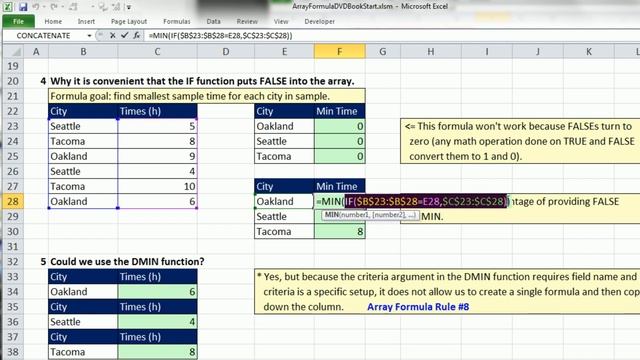Image resolution: width=640 pixels, height=360 pixels.
Task: Click heading 'Could we use the DMIN function?'
Action: tap(127, 261)
